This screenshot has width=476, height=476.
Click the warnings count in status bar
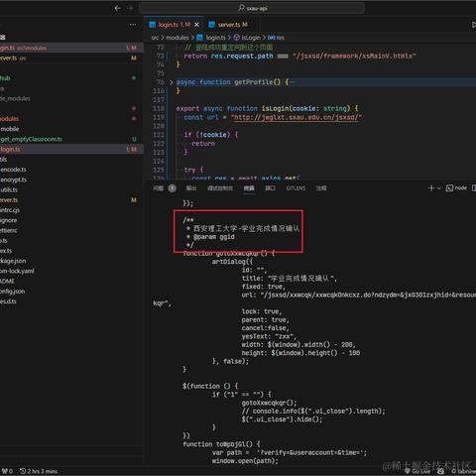(x=7, y=471)
